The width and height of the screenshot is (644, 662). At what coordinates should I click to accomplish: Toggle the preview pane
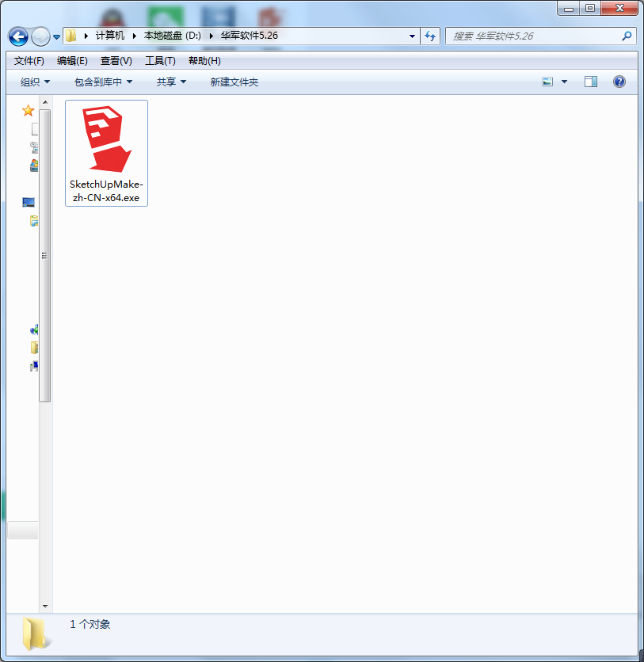(589, 81)
